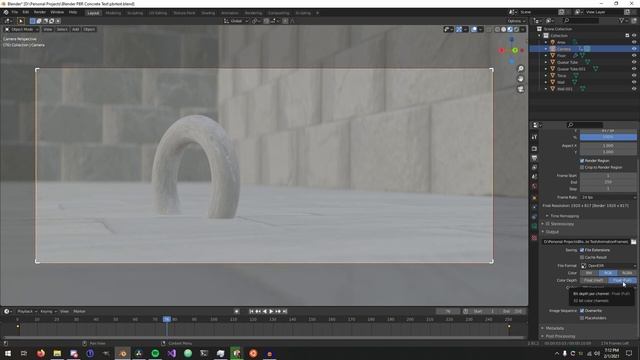640x360 pixels.
Task: Click the Frame End value field
Action: (x=608, y=182)
